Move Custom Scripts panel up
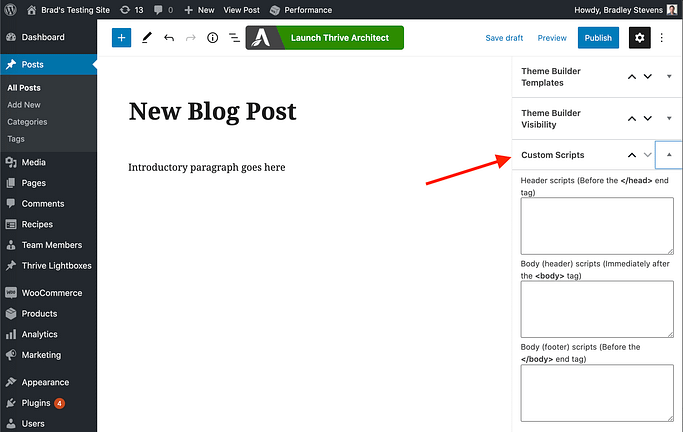The image size is (683, 432). point(631,155)
